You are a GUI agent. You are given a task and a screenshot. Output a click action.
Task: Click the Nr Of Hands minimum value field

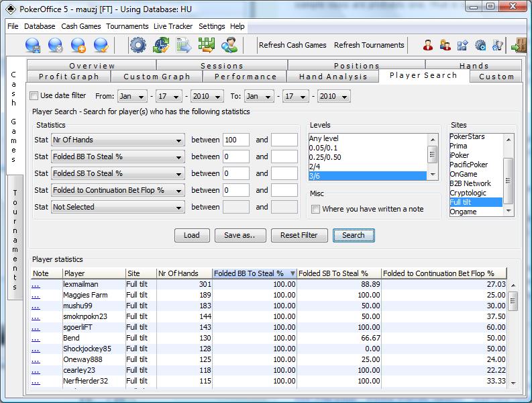click(235, 140)
